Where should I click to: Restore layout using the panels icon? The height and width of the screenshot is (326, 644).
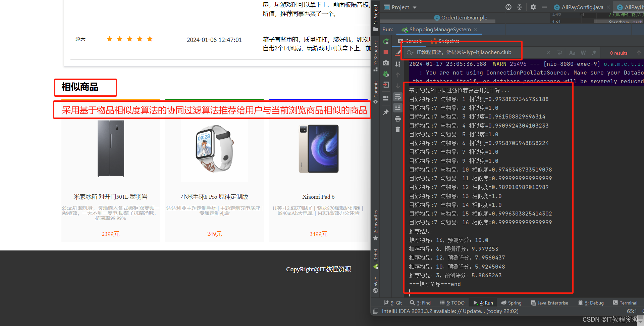(386, 98)
